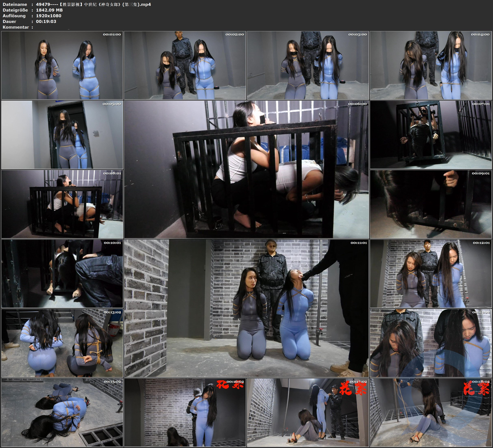493x448 pixels.
Task: Click the 00:09:01 preview frame
Action: click(x=431, y=204)
